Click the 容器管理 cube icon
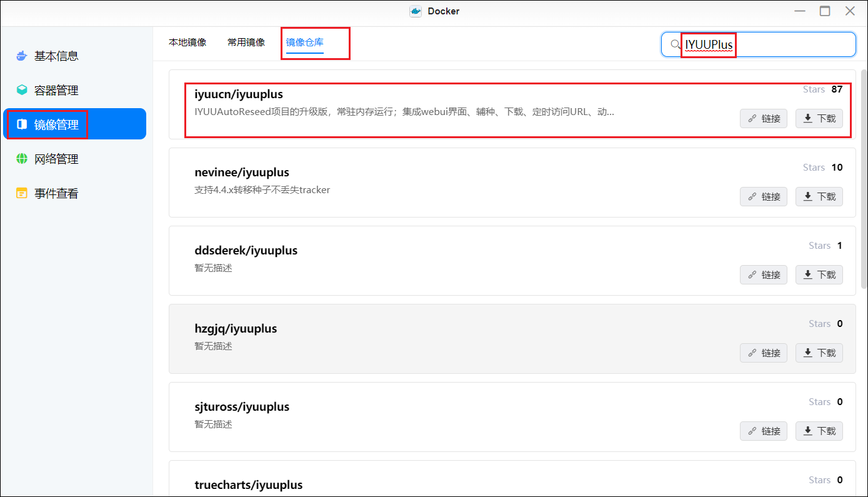 coord(22,91)
